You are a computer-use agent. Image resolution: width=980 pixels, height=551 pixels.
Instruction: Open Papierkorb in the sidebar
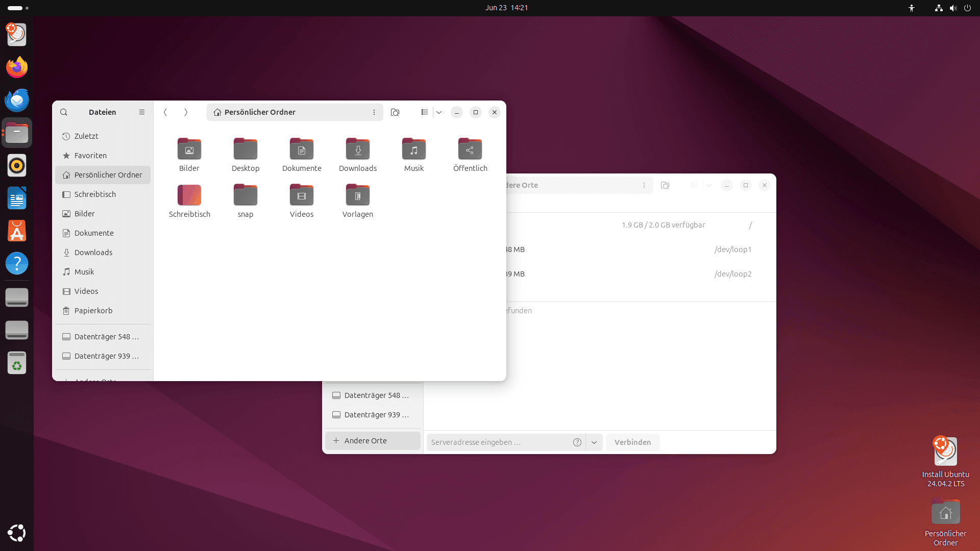(x=103, y=311)
